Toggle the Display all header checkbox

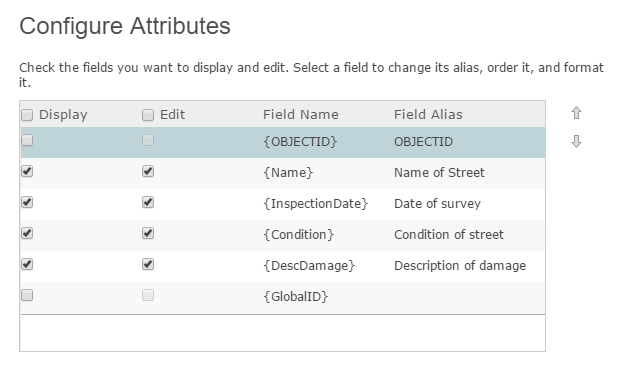[x=27, y=115]
